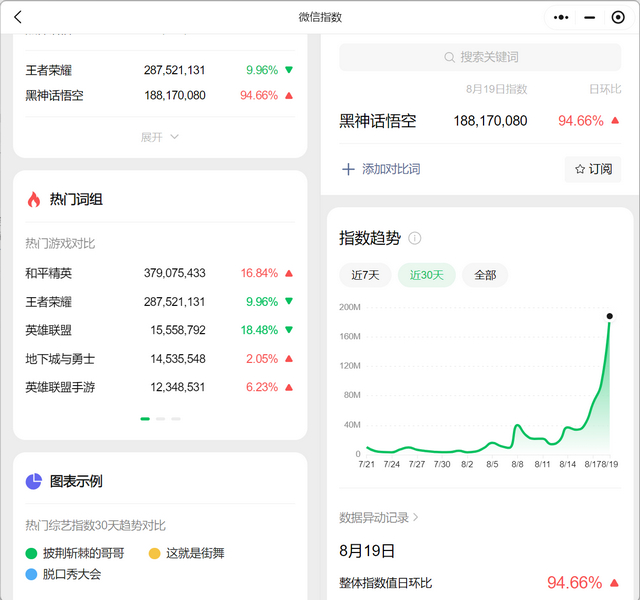Subscribe with the 订阅 button

coord(593,169)
